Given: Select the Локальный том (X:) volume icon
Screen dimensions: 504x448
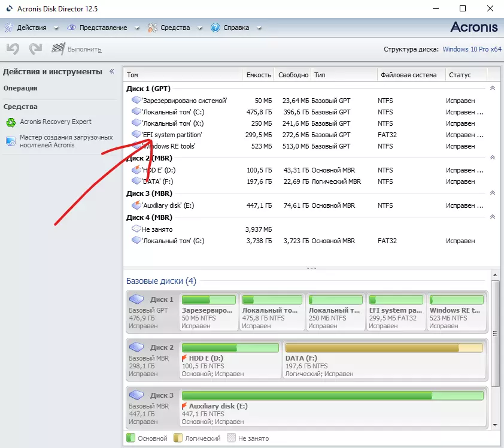Looking at the screenshot, I should pos(136,123).
